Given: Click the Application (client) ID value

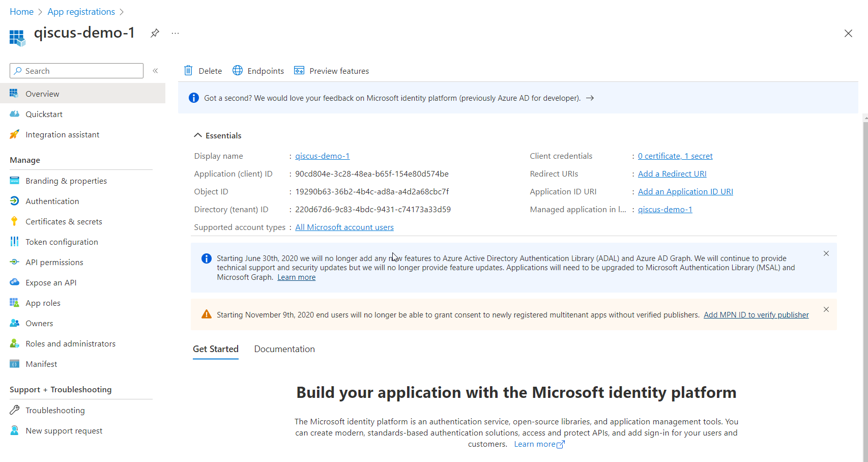Looking at the screenshot, I should point(372,174).
